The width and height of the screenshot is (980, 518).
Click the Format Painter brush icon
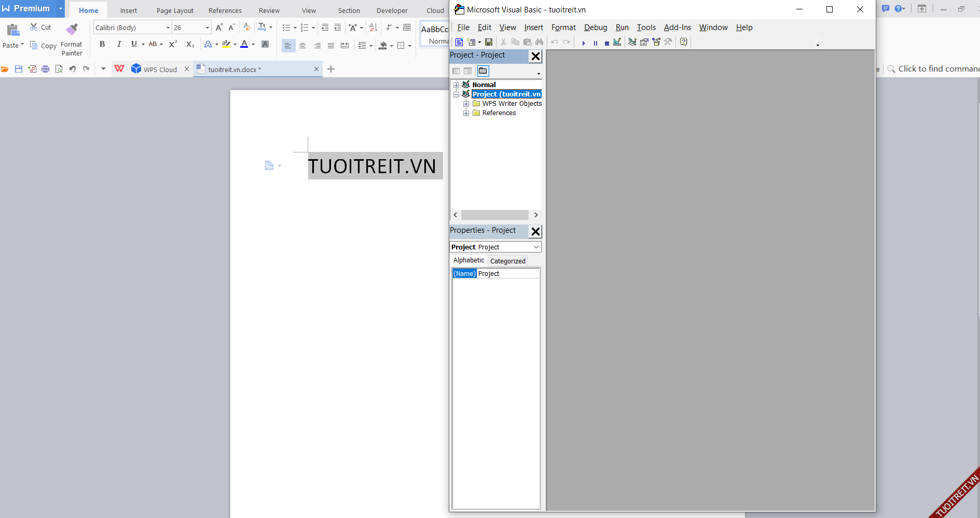[72, 29]
